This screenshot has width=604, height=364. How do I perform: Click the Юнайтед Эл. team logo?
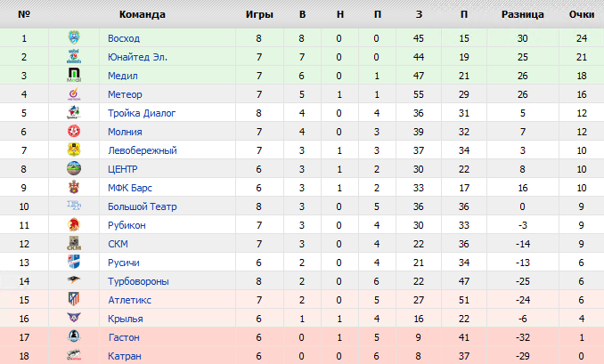(x=74, y=57)
